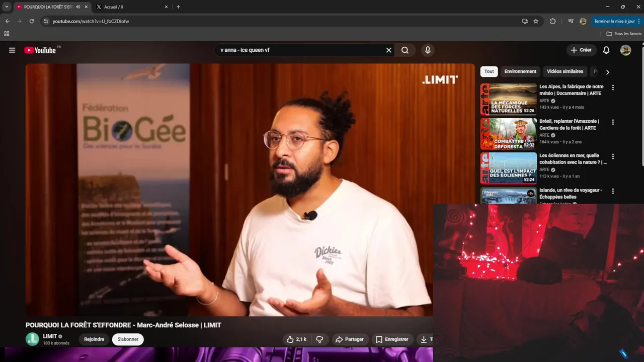Viewport: 644px width, 362px height.
Task: Run search with magnifier button
Action: coord(405,50)
